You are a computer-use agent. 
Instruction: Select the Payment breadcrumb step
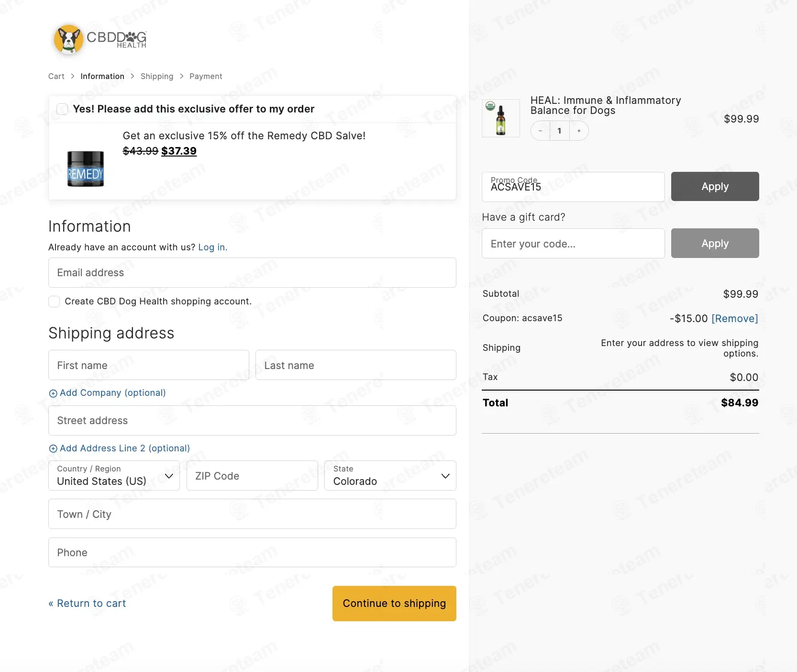pyautogui.click(x=206, y=77)
